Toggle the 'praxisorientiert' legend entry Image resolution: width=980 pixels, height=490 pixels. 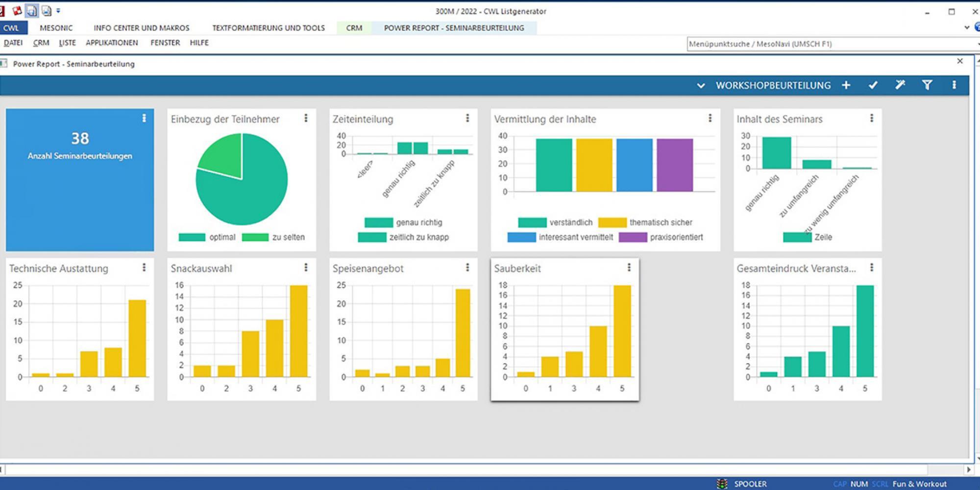tap(661, 237)
